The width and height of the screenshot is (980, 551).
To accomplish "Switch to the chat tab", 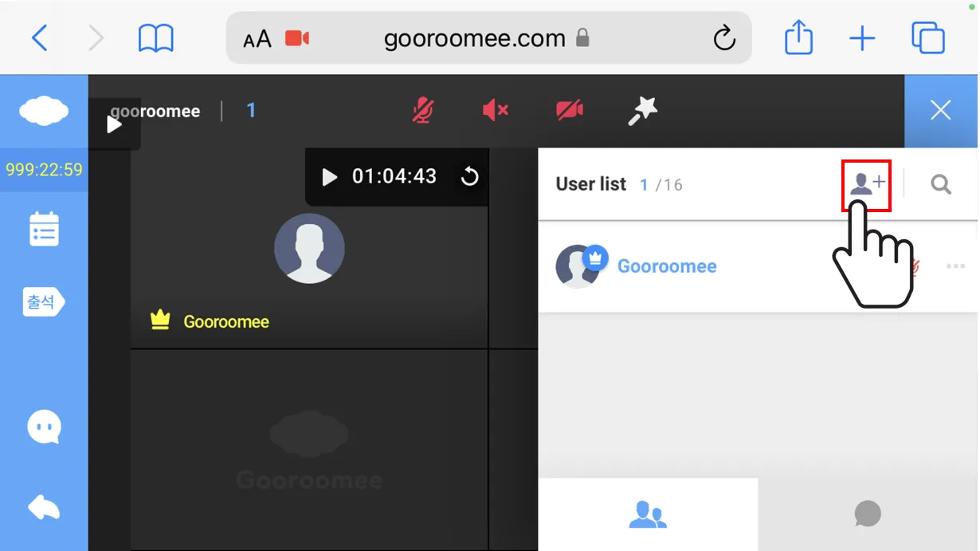I will point(868,514).
